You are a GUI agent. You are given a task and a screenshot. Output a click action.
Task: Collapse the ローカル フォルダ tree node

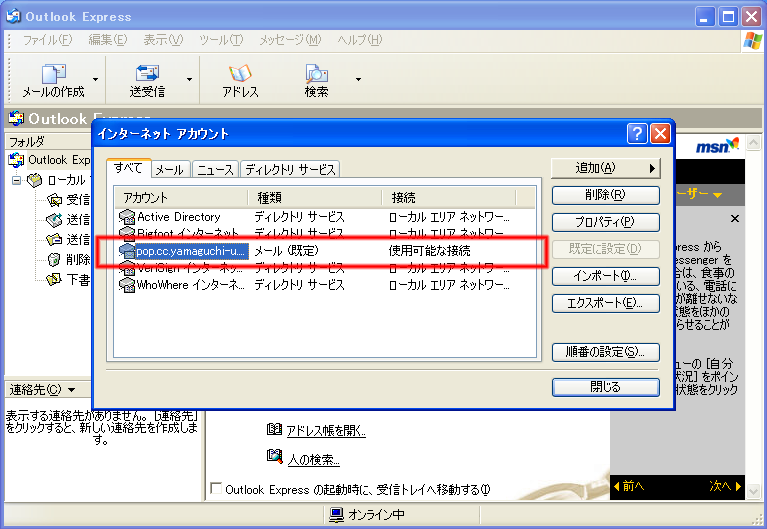click(16, 181)
